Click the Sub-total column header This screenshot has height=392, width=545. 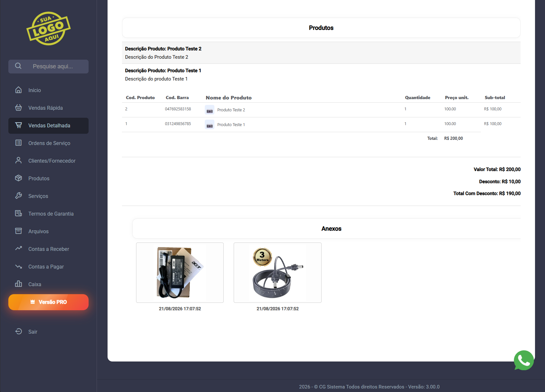click(x=495, y=98)
